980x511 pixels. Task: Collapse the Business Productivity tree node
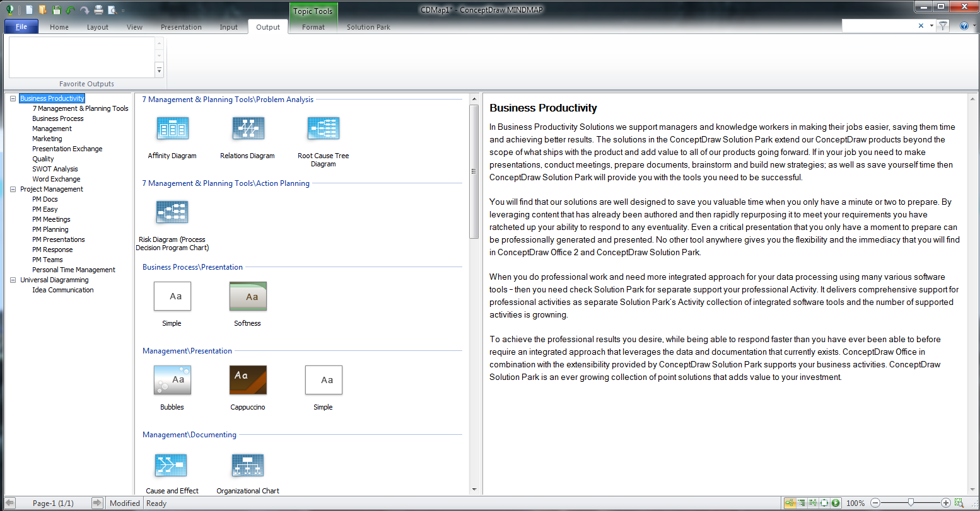pyautogui.click(x=13, y=98)
